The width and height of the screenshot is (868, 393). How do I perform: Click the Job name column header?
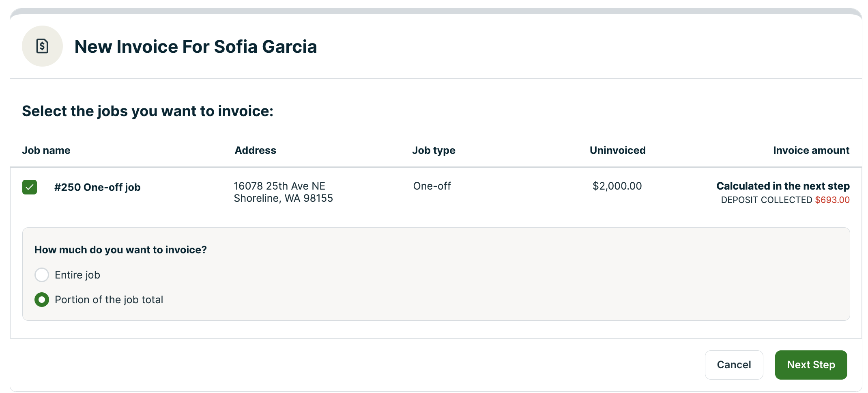(x=46, y=150)
